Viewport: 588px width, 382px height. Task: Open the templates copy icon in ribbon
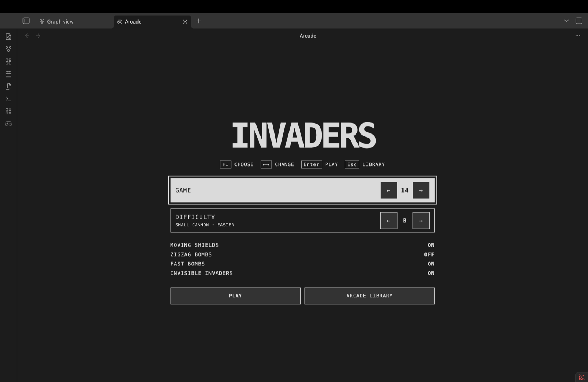coord(8,86)
